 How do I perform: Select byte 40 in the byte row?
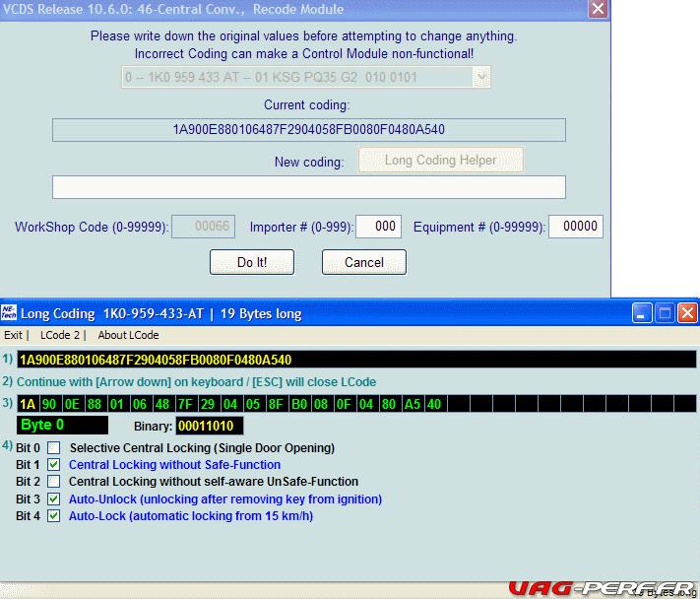tap(436, 404)
